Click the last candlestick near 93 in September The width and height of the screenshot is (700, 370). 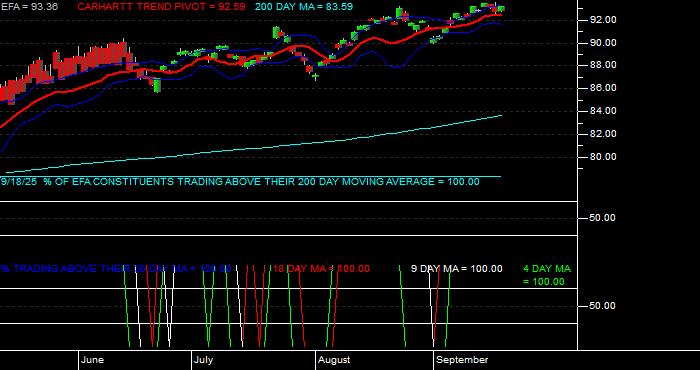(501, 8)
